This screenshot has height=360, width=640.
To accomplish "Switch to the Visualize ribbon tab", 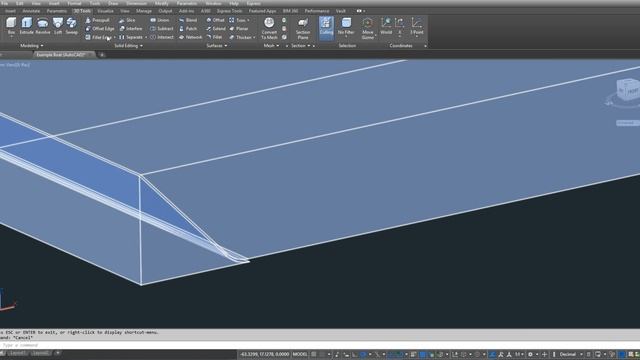I will pos(105,11).
